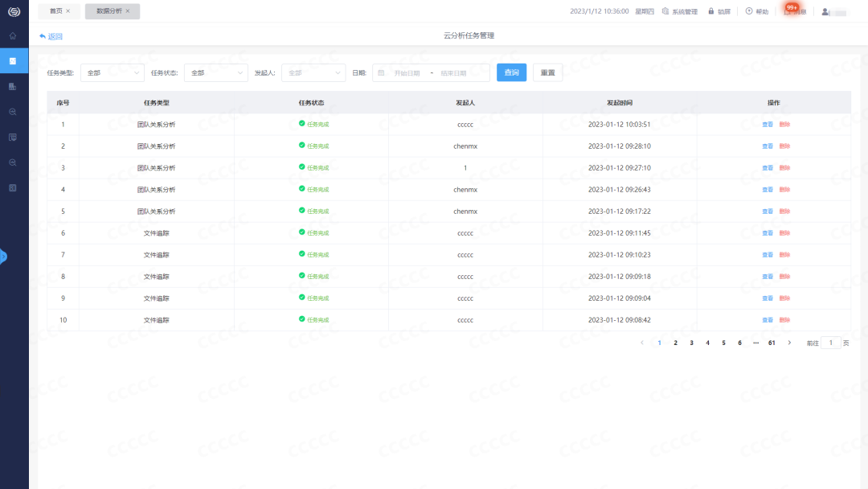Delete task row 10 (09:08:42)
This screenshot has height=489, width=868.
tap(785, 320)
